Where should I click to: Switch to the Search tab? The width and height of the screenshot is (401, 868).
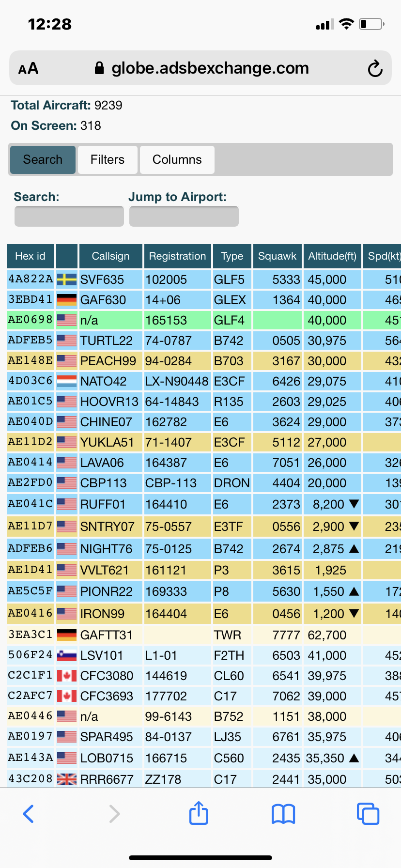click(43, 159)
